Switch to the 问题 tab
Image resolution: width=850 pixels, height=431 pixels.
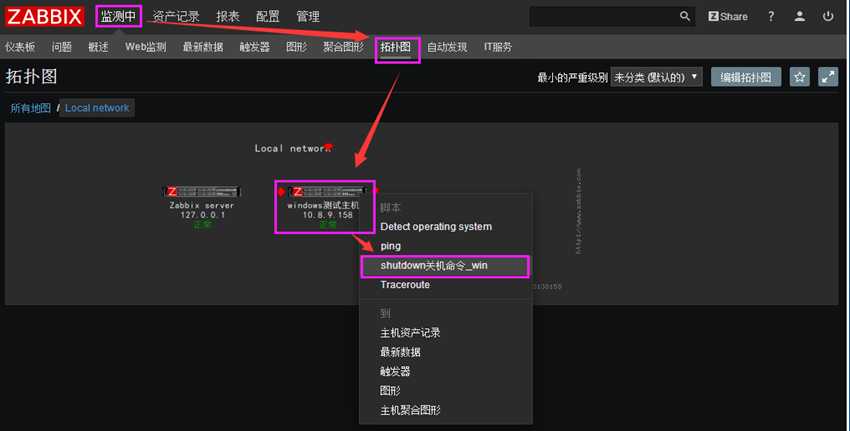coord(62,47)
